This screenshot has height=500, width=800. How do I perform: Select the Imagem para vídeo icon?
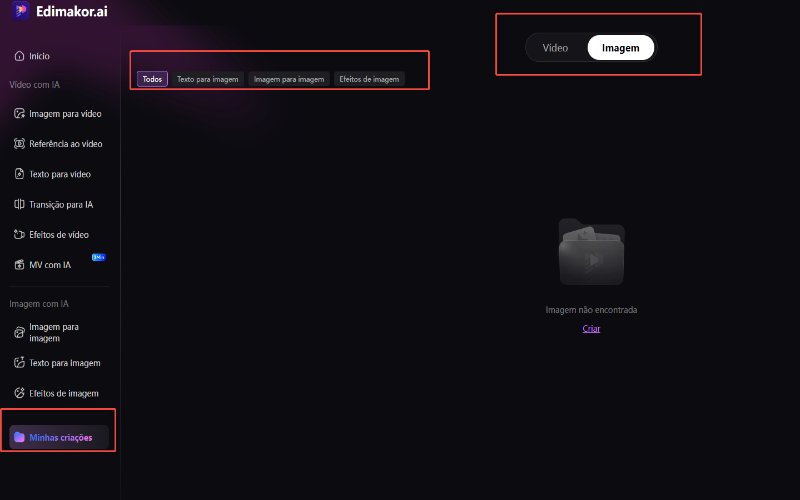[x=19, y=114]
